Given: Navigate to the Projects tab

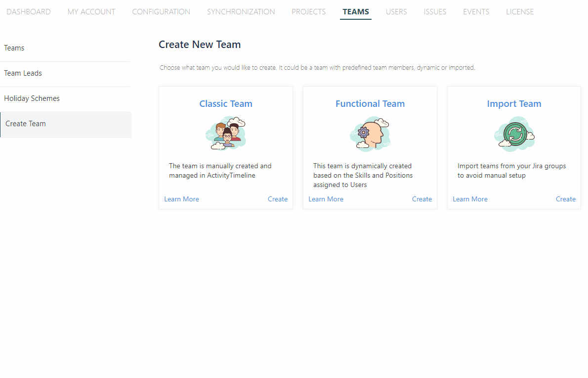Looking at the screenshot, I should pyautogui.click(x=309, y=12).
